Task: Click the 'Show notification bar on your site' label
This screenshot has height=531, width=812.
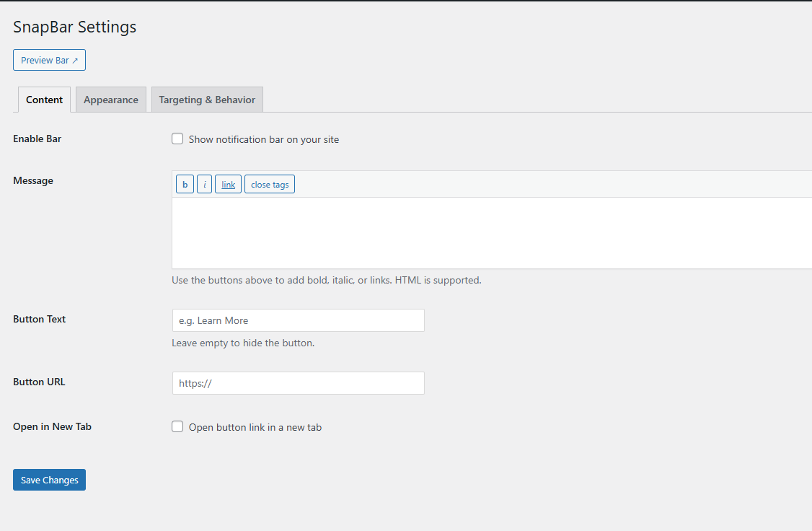Action: 263,140
